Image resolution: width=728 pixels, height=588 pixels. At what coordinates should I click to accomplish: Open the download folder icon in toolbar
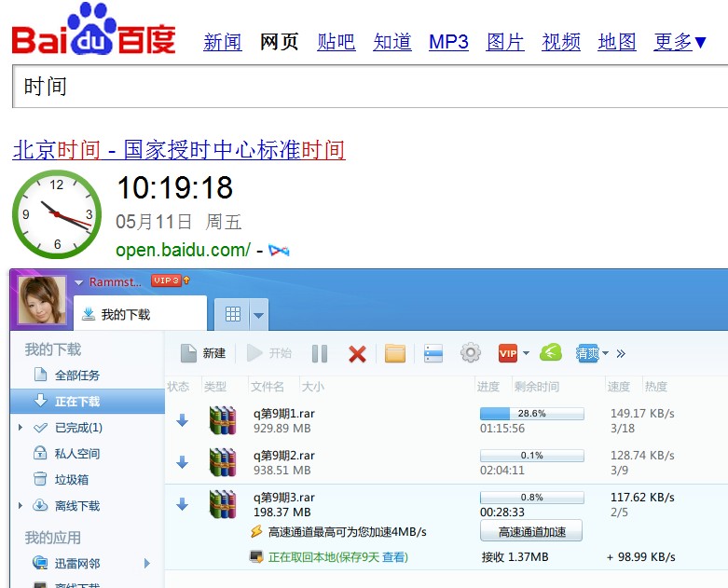coord(395,353)
